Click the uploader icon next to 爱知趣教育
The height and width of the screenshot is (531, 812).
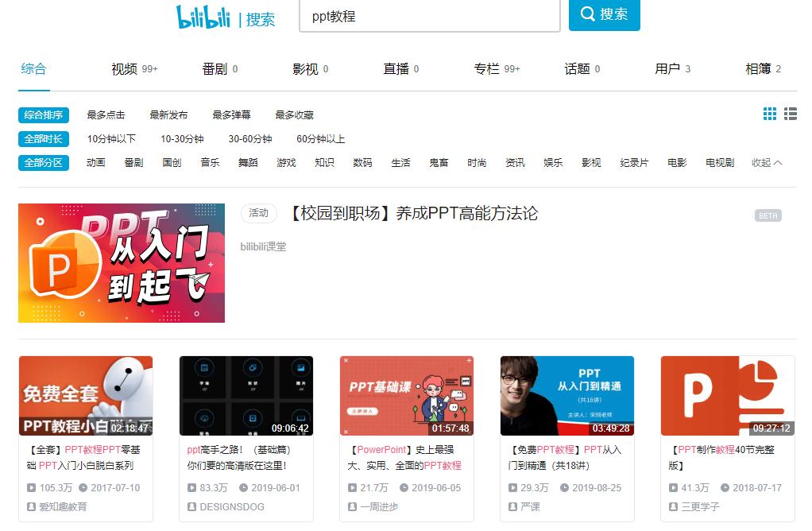point(30,506)
